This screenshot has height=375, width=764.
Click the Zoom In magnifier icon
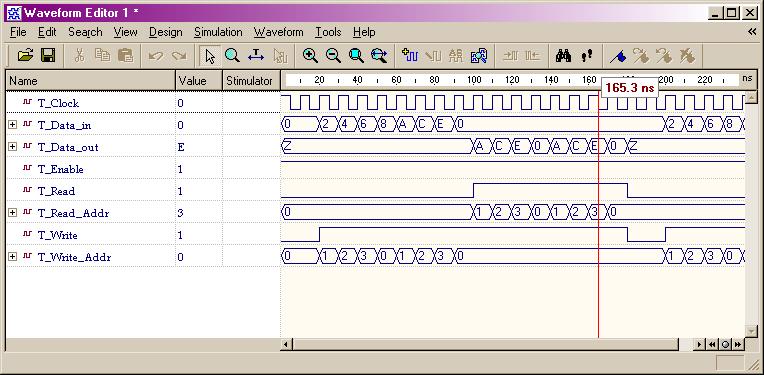tap(310, 56)
